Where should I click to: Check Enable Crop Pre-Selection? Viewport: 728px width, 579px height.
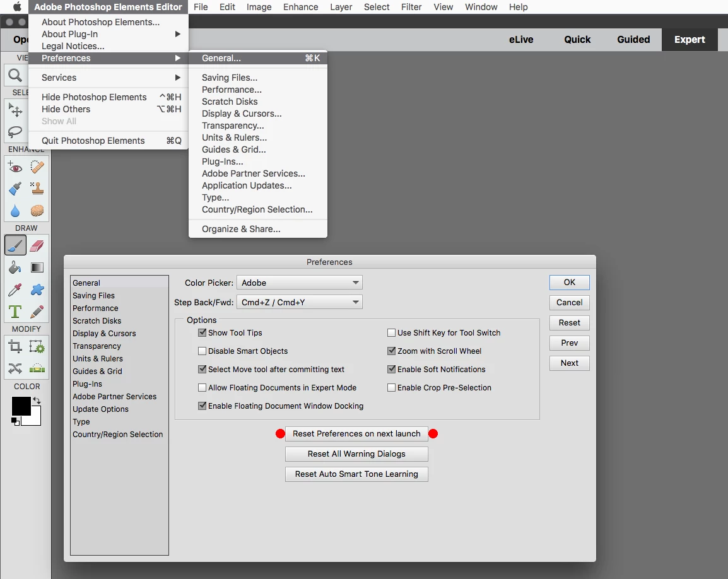(391, 388)
